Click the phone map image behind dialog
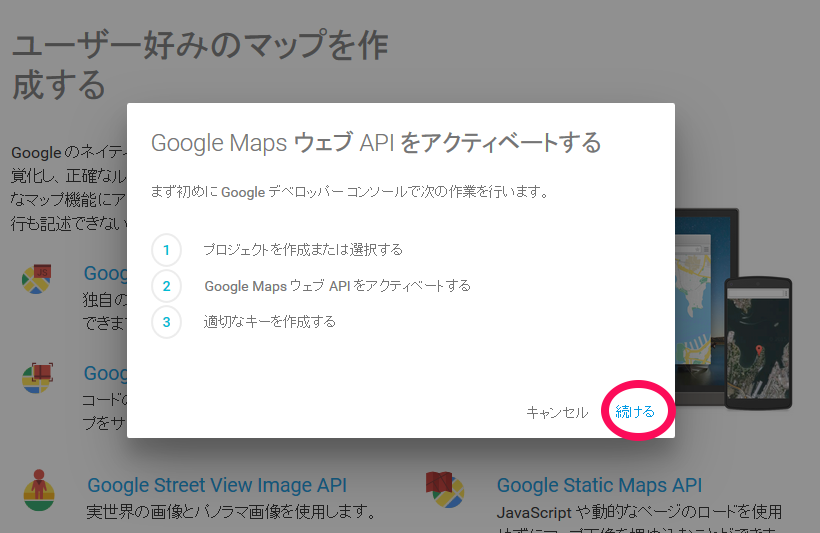This screenshot has height=533, width=820. coord(758,344)
